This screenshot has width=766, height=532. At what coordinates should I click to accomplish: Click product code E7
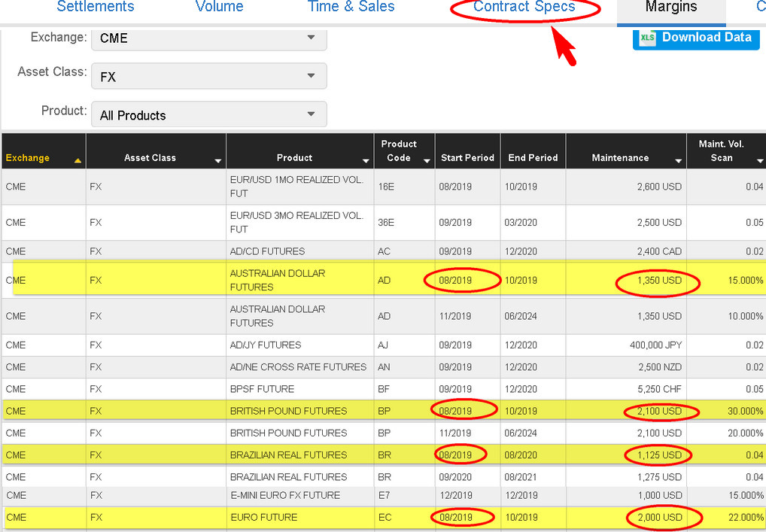(384, 495)
